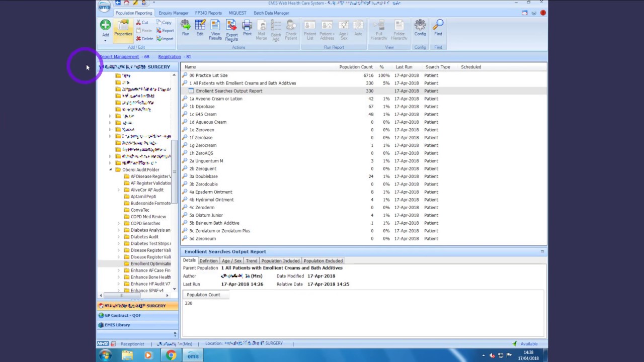
Task: Expand the Enhance Bone Health folder
Action: [119, 277]
